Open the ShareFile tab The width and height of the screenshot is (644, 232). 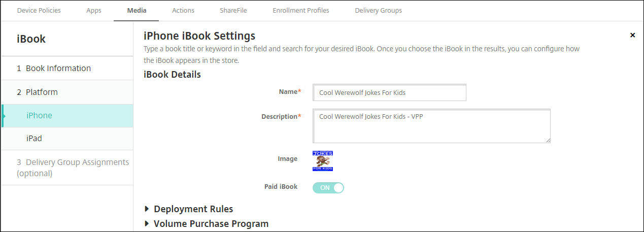(x=233, y=10)
